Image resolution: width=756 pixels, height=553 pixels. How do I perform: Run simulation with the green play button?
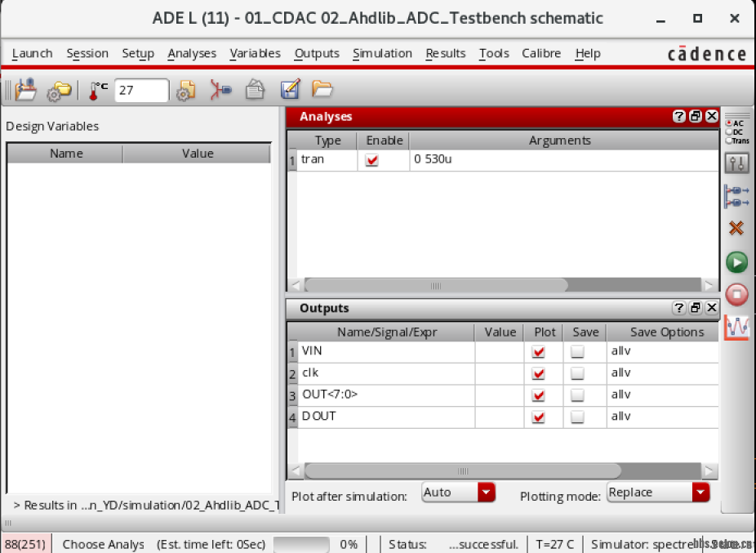pos(736,262)
